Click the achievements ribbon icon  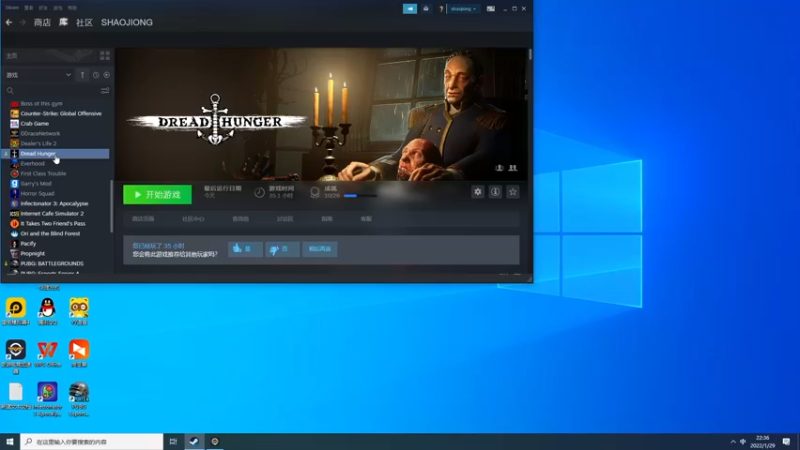point(315,192)
